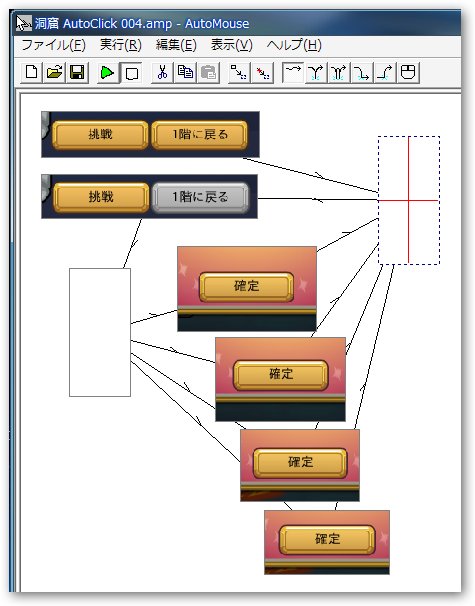Select the topmost 確定 image node

(x=247, y=289)
